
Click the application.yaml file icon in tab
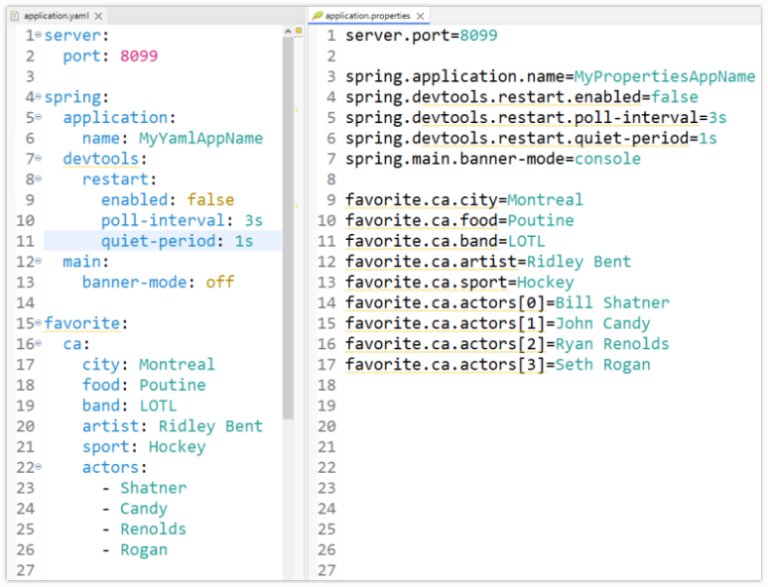click(x=14, y=16)
